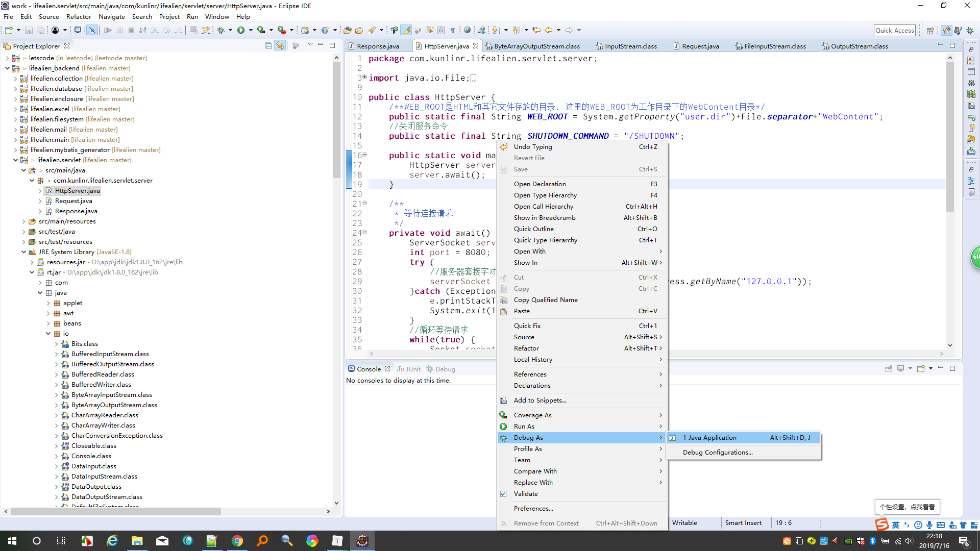980x551 pixels.
Task: Expand src/main/resources folder node
Action: pos(23,221)
